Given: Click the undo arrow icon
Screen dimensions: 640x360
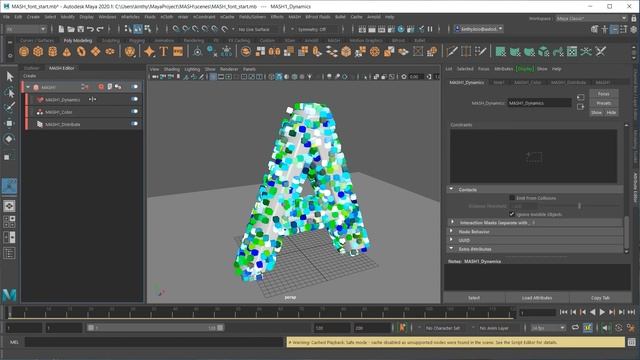Looking at the screenshot, I should coord(90,29).
